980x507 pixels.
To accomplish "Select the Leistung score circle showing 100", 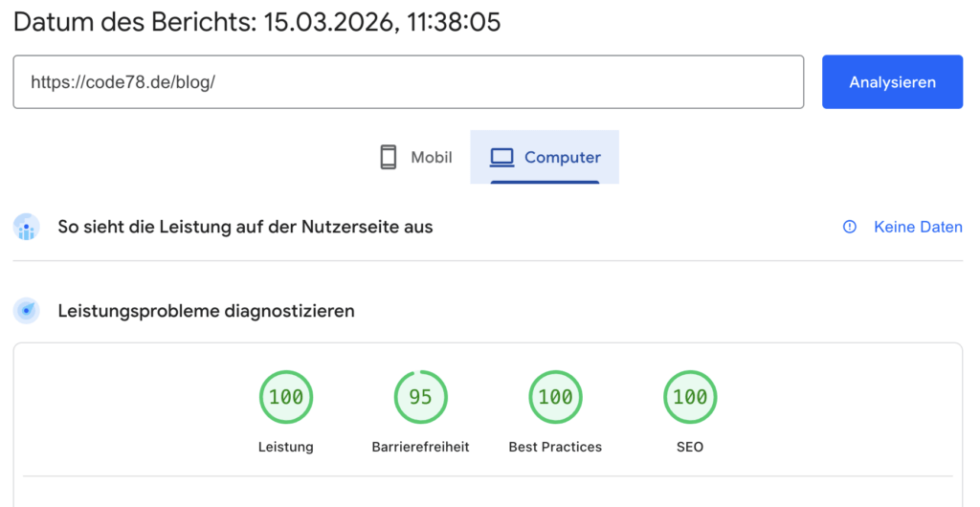I will point(286,397).
